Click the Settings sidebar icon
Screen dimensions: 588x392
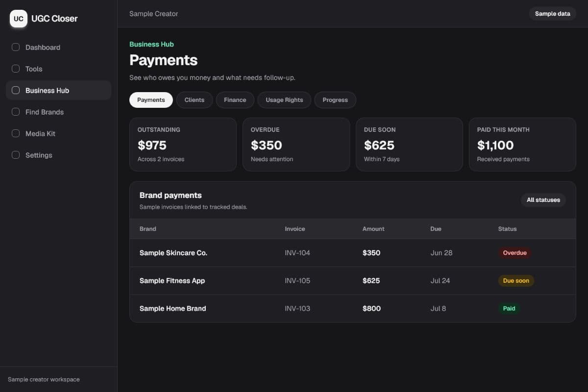click(x=16, y=155)
